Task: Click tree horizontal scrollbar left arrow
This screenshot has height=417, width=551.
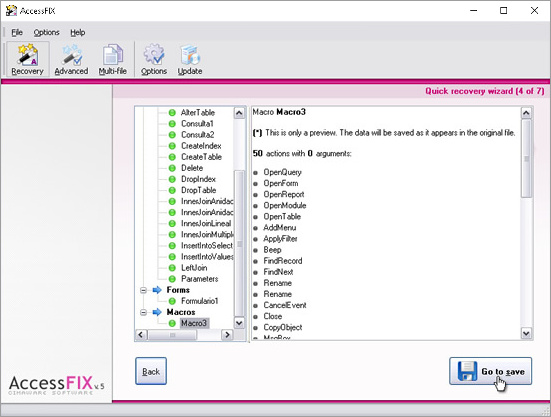Action: coord(141,335)
